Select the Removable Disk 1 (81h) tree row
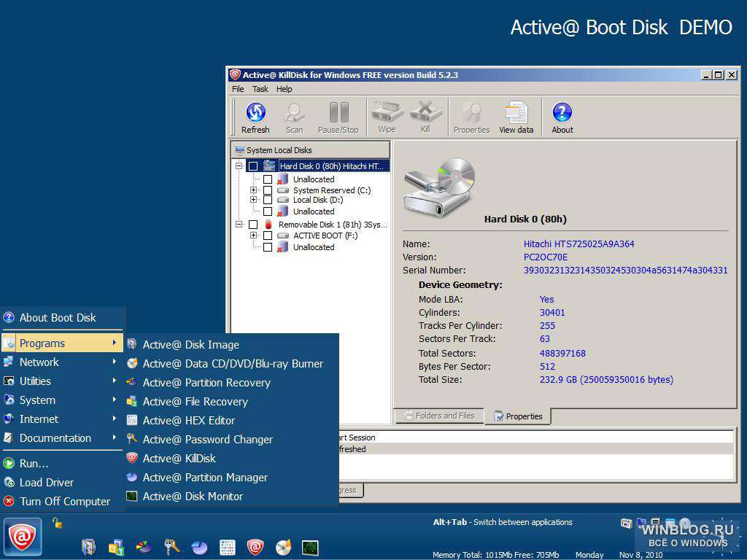This screenshot has height=560, width=747. click(333, 225)
